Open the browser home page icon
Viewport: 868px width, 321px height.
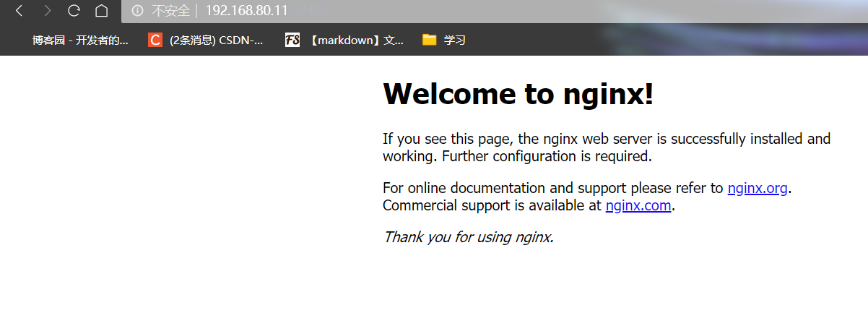click(x=102, y=11)
